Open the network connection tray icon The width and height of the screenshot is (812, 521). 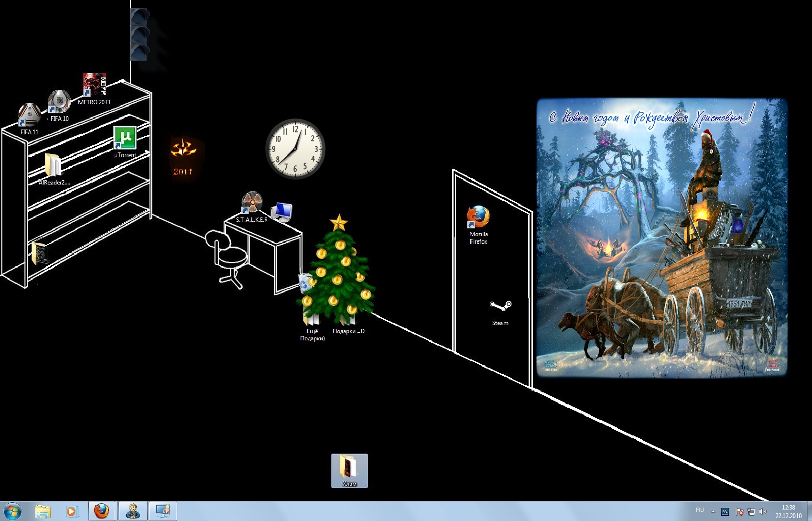pos(751,512)
